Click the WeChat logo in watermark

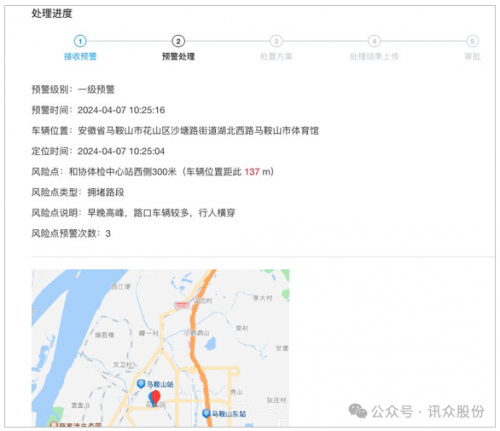pos(358,411)
